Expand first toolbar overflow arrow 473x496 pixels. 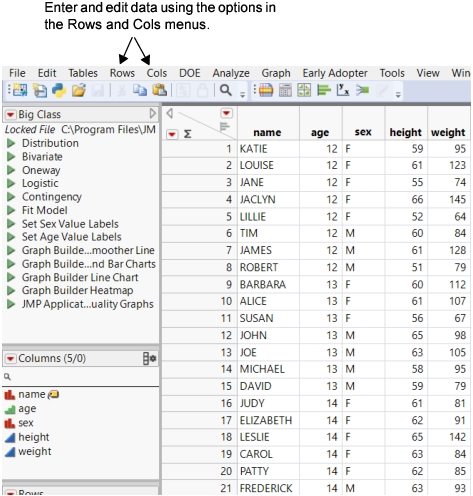coord(243,95)
